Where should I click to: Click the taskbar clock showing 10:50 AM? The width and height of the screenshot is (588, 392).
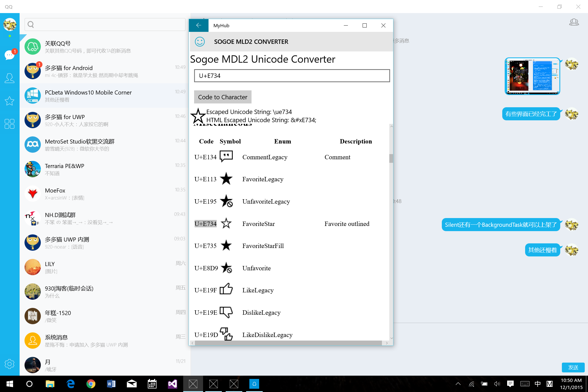point(571,384)
